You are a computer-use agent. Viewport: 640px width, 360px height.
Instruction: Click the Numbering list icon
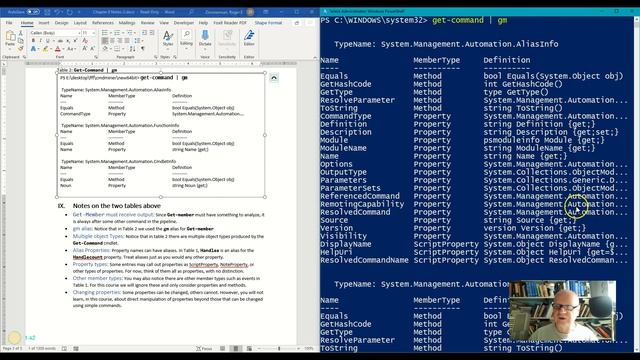[117, 33]
